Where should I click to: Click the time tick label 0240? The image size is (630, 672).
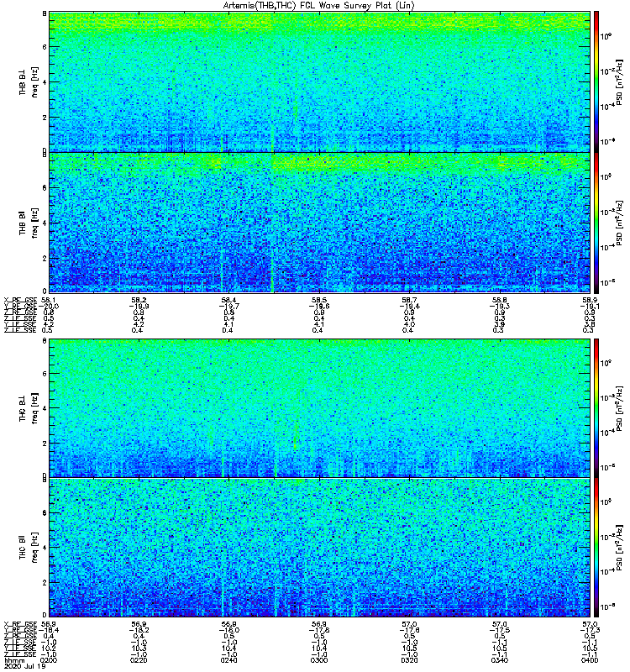click(x=228, y=660)
